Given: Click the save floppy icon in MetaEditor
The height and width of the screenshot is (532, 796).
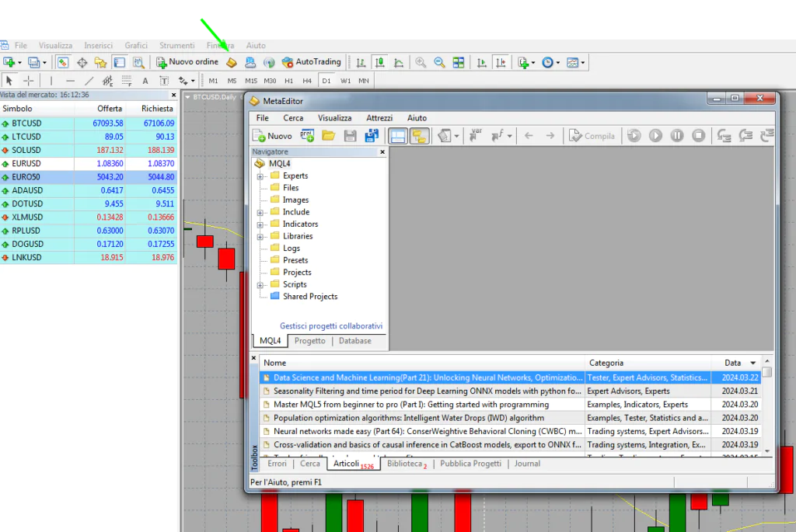Looking at the screenshot, I should (x=350, y=136).
